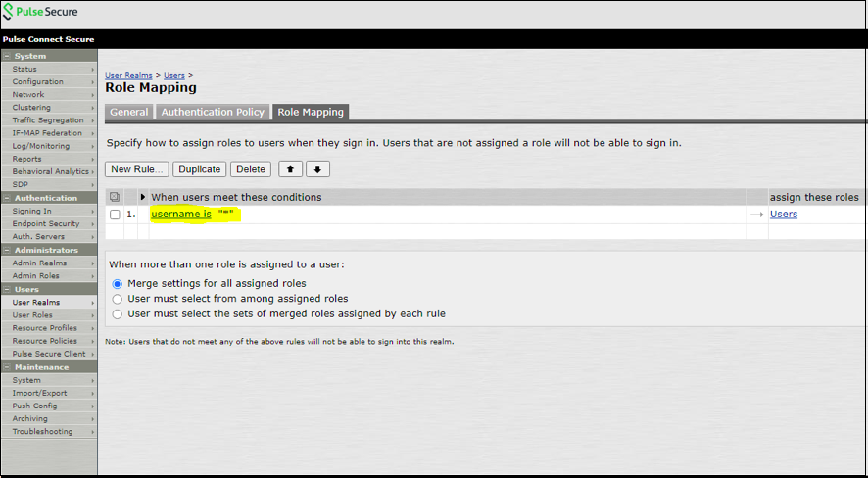Go to User Realms breadcrumb link
868x478 pixels.
tap(129, 75)
